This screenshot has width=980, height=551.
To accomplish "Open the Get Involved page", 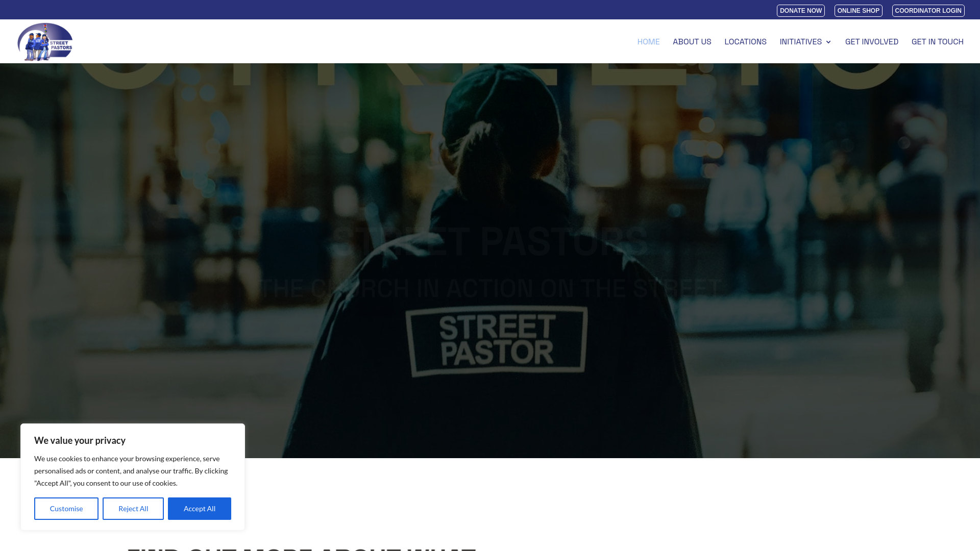I will click(x=871, y=42).
